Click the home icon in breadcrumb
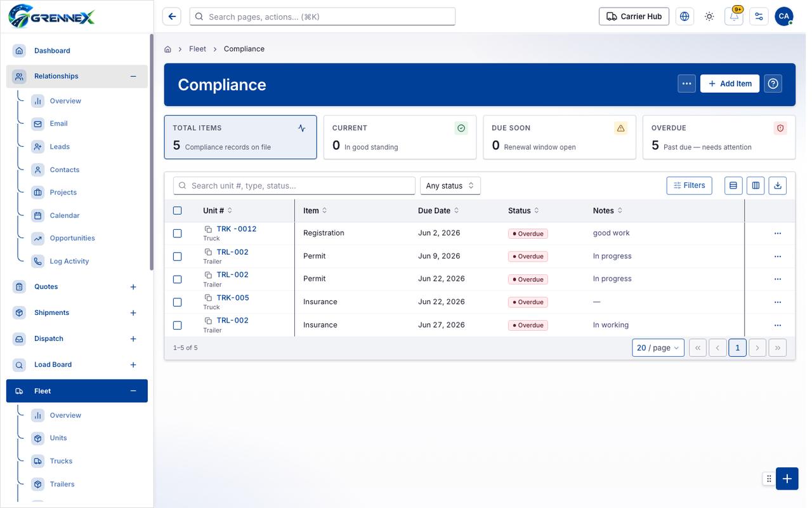 pyautogui.click(x=168, y=49)
